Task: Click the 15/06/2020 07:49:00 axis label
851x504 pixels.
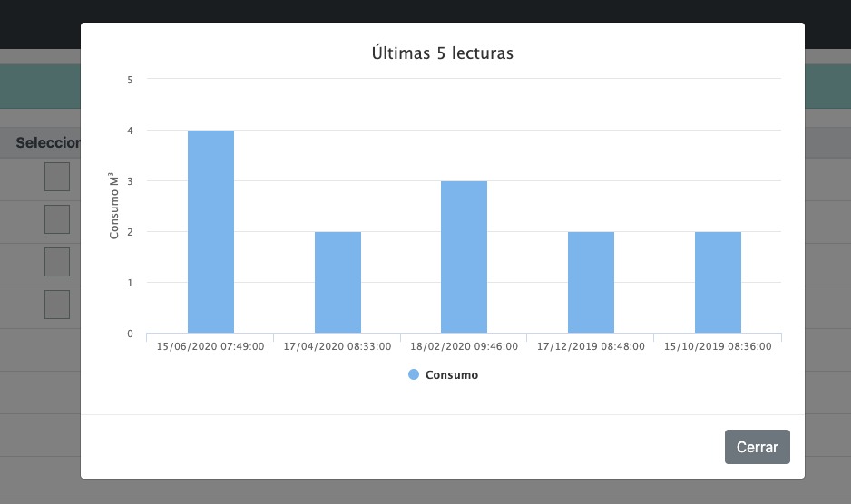Action: tap(210, 346)
